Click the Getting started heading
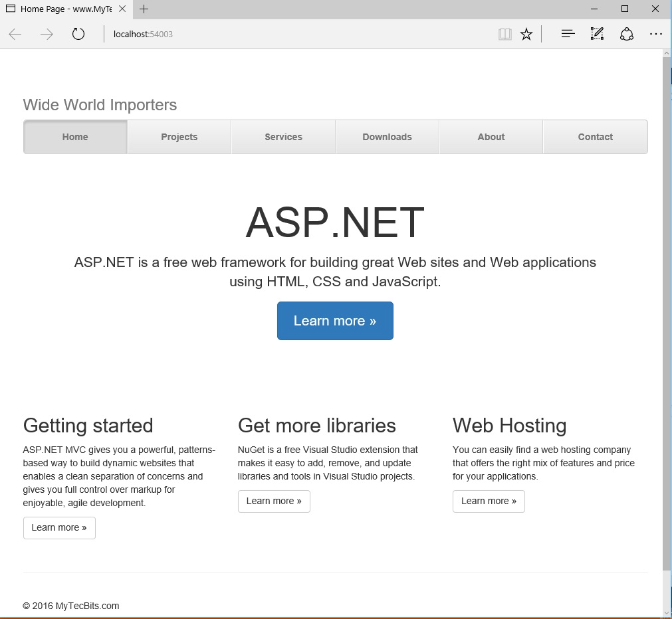Screen dimensions: 672x619 click(x=88, y=426)
